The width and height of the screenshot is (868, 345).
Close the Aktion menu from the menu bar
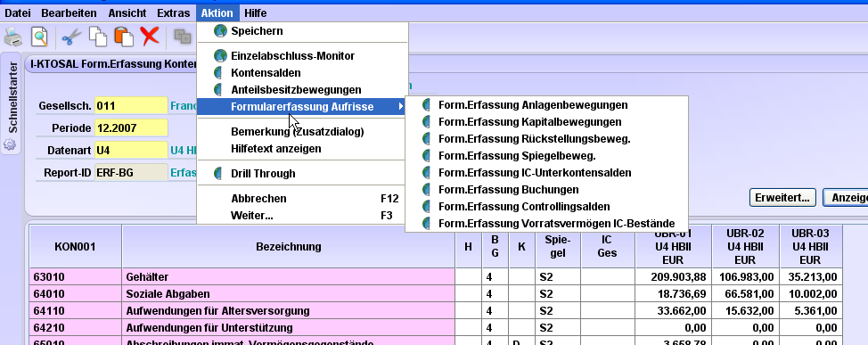217,12
